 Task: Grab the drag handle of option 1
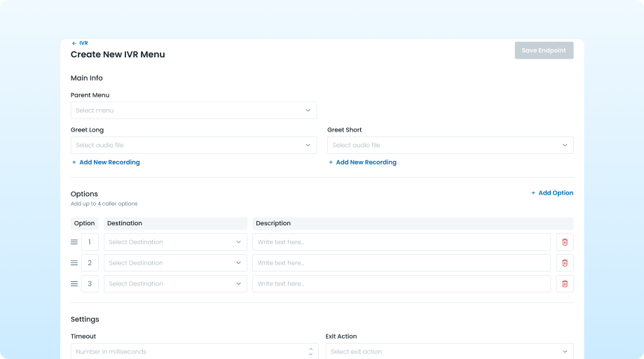point(74,242)
